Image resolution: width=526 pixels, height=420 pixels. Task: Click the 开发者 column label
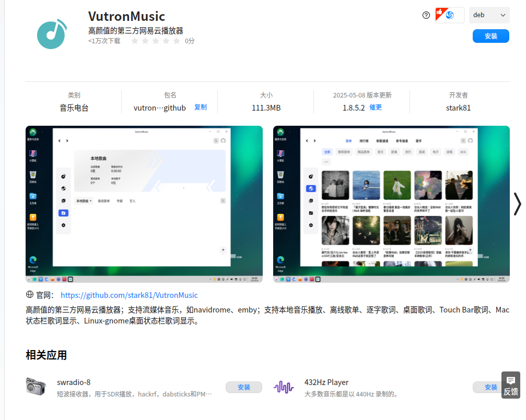click(x=458, y=95)
